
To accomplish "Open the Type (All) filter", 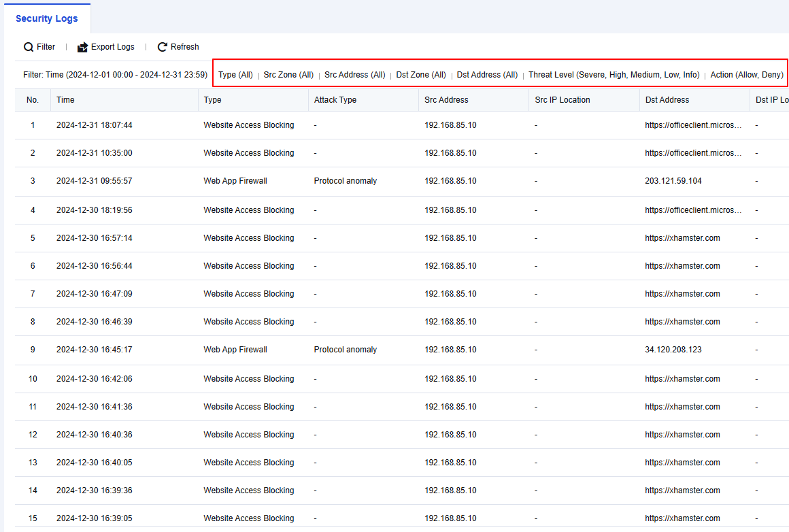I will pos(235,75).
